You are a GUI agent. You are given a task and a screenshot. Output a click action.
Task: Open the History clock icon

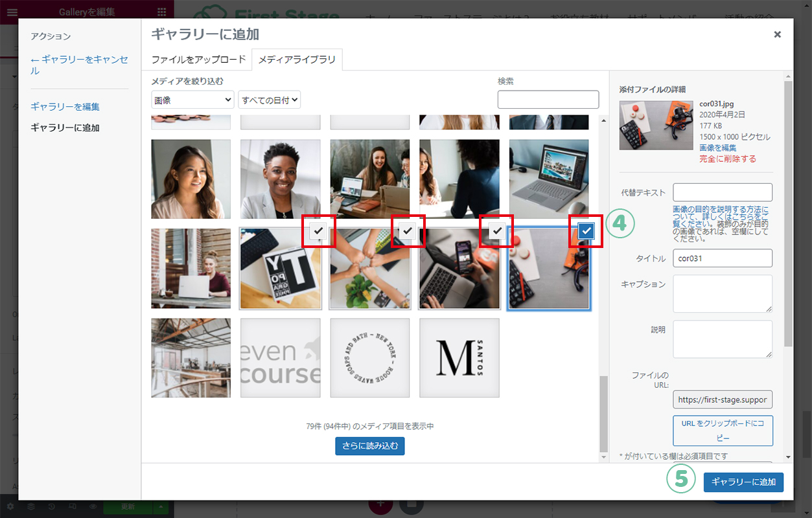coord(51,506)
